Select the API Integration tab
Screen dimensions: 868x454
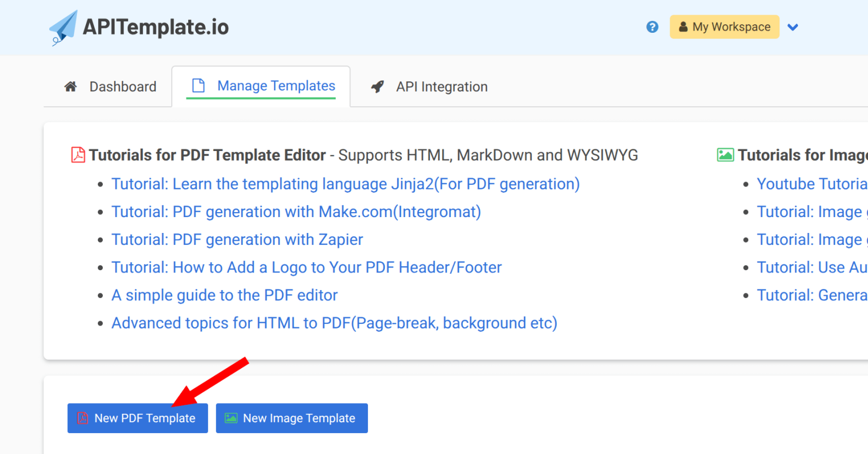pyautogui.click(x=441, y=87)
